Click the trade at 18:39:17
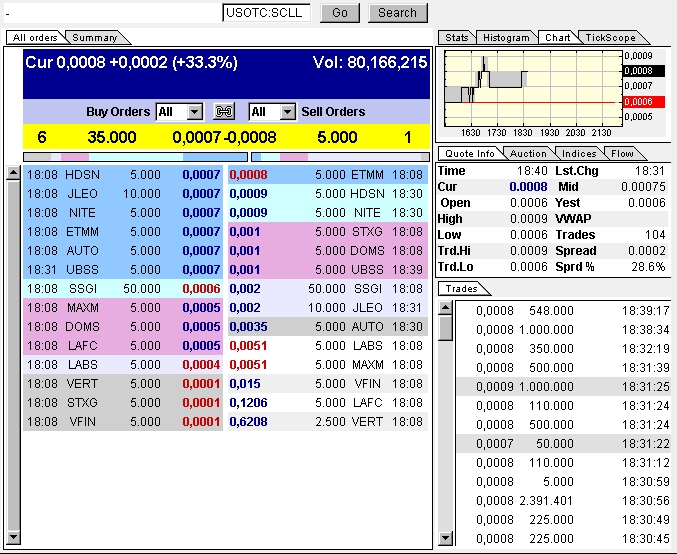The width and height of the screenshot is (677, 554). 563,310
